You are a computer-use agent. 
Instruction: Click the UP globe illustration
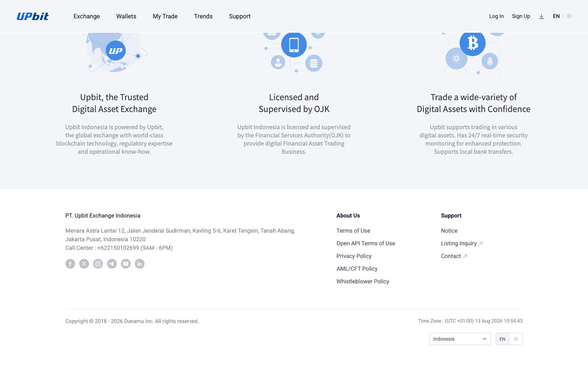tap(116, 52)
